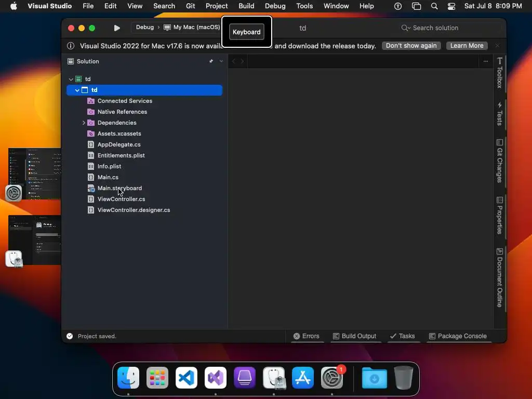Select the Native References folder icon
Viewport: 532px width, 399px height.
click(90, 112)
